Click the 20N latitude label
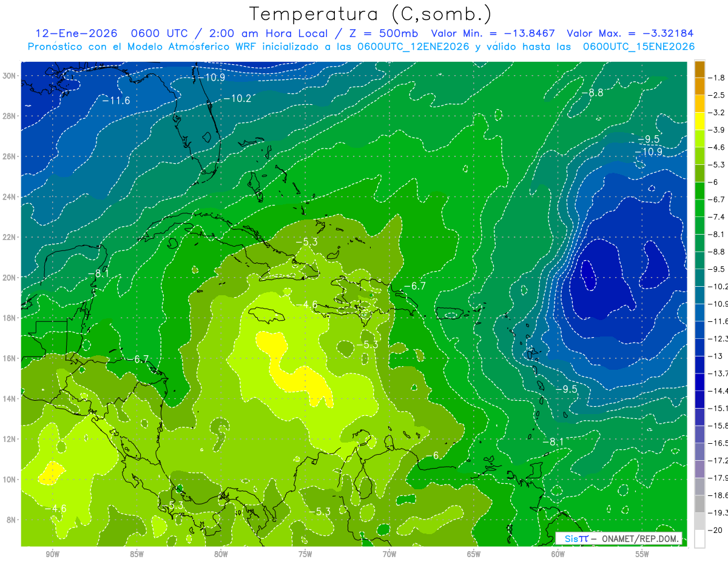The height and width of the screenshot is (562, 728). [x=10, y=278]
